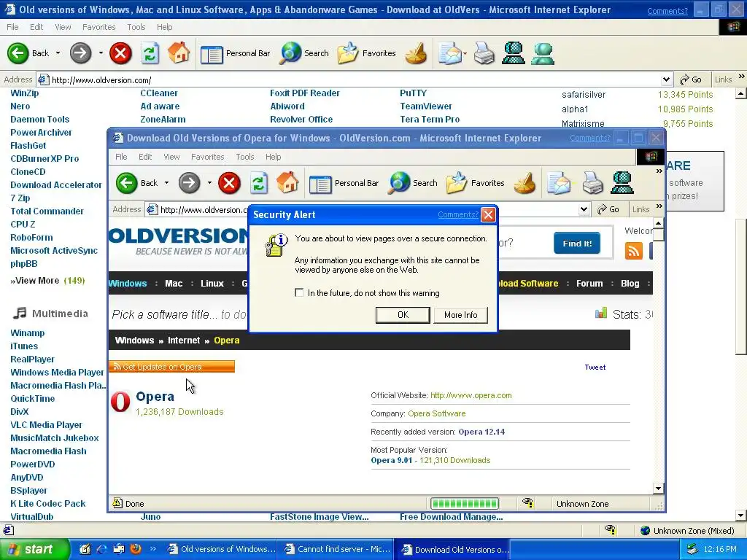
Task: Open the File menu in the main window
Action: [13, 27]
